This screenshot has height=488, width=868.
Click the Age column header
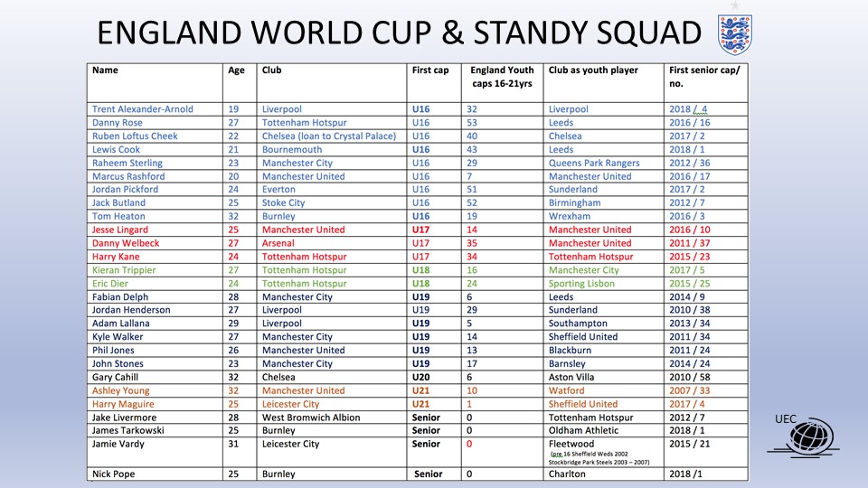(x=236, y=70)
